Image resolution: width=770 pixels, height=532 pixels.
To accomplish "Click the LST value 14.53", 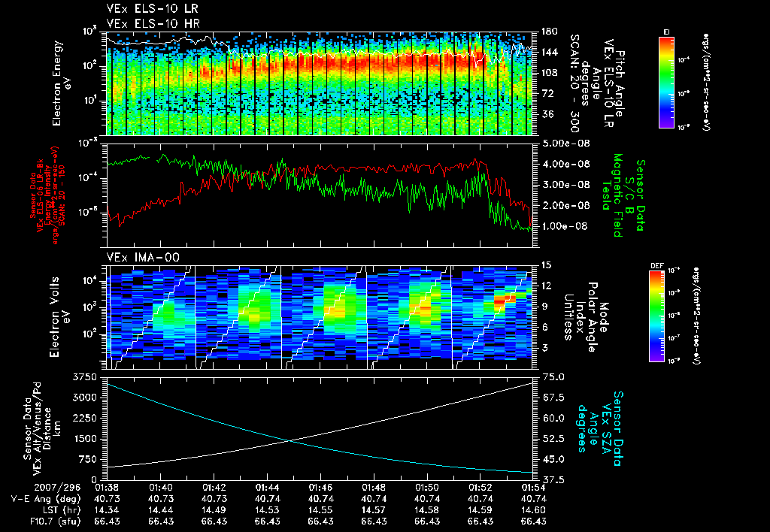I will [267, 510].
